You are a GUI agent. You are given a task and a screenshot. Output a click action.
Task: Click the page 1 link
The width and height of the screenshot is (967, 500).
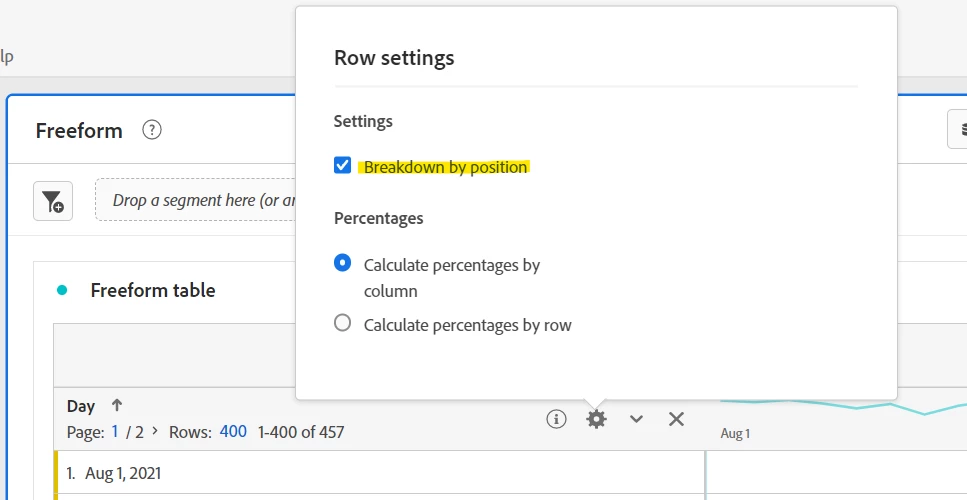(x=115, y=432)
